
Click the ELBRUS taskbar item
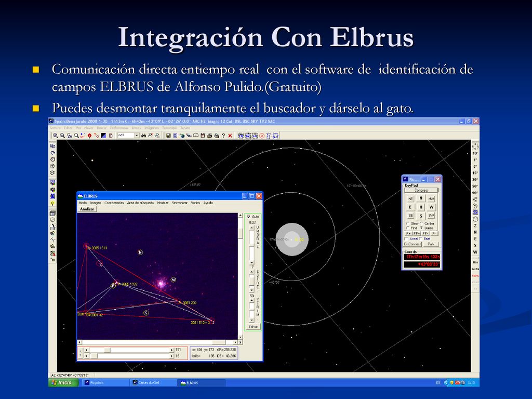(202, 383)
